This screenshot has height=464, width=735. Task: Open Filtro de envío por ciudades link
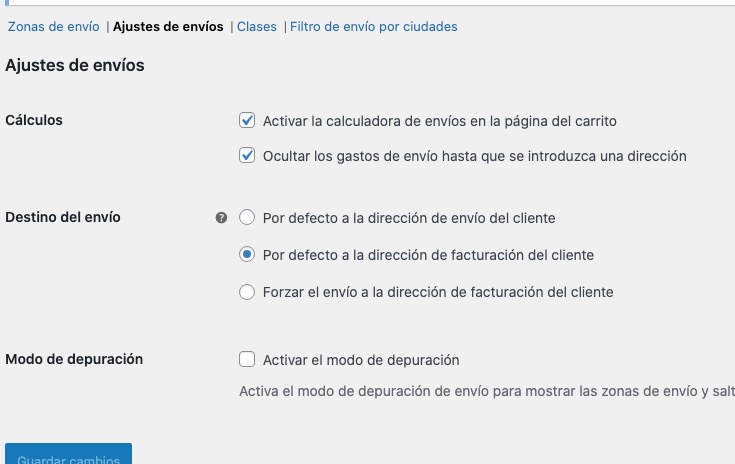click(374, 27)
